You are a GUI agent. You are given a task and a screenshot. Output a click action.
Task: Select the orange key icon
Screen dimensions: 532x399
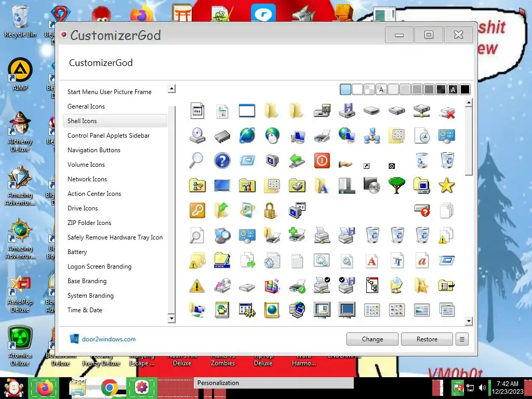(x=197, y=210)
